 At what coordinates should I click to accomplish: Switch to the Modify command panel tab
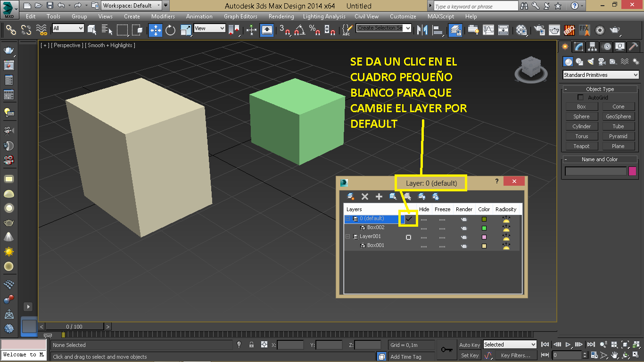pyautogui.click(x=578, y=47)
